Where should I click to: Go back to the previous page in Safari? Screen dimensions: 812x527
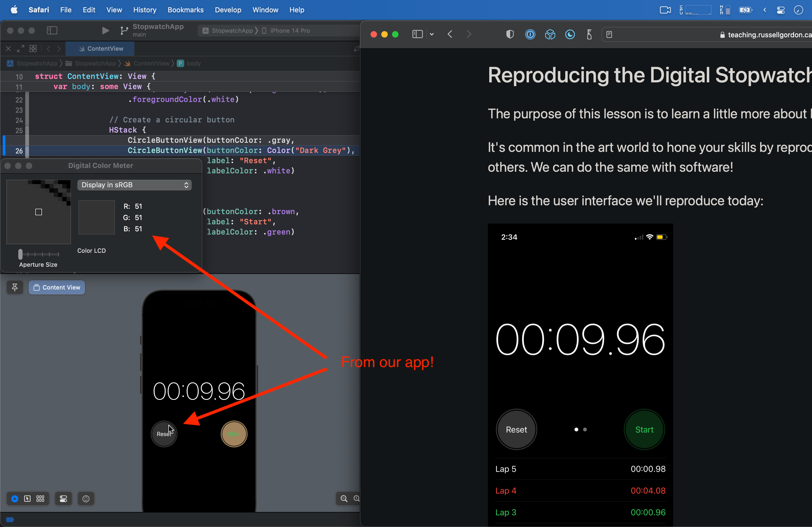[450, 34]
